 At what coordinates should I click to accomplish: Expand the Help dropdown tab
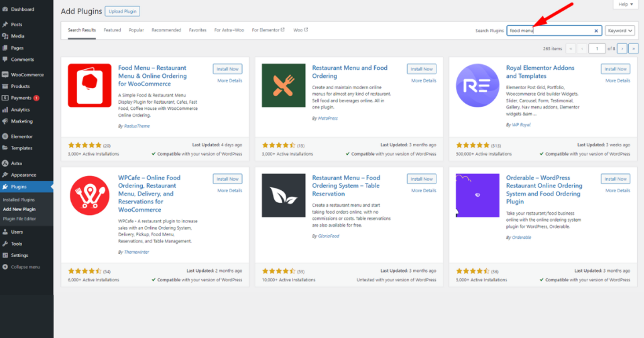click(626, 4)
